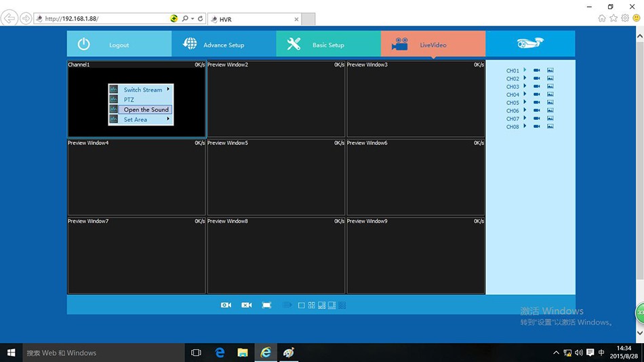644x362 pixels.
Task: Click the Logout button
Action: tap(119, 45)
